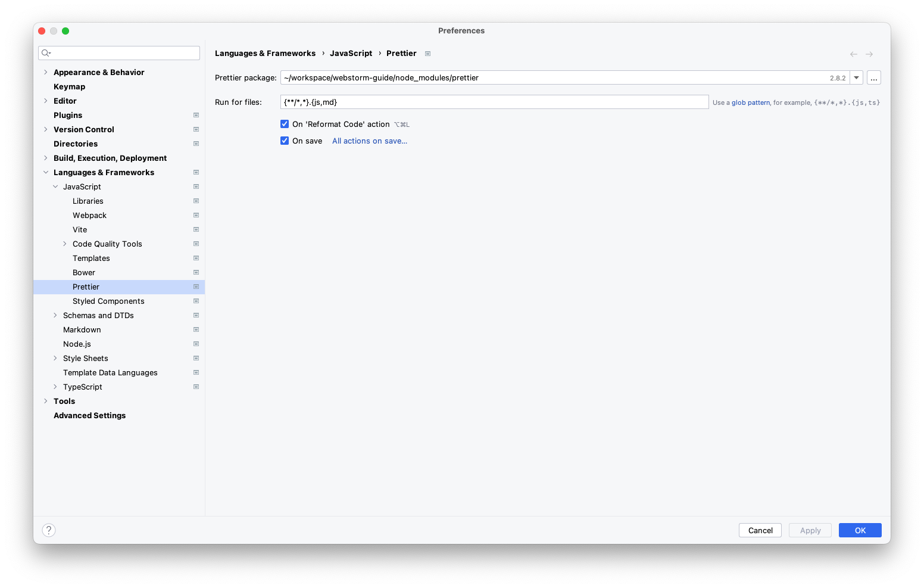Click the settings marker icon next to Directories
Screen dimensions: 924x588
[x=196, y=144]
